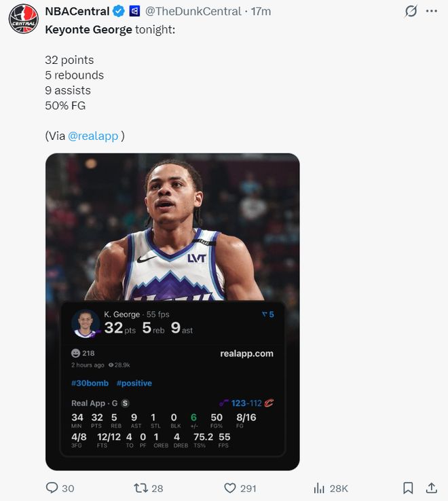Click the #positive hashtag in the stat card
Screen dimensions: 448x501
click(134, 384)
